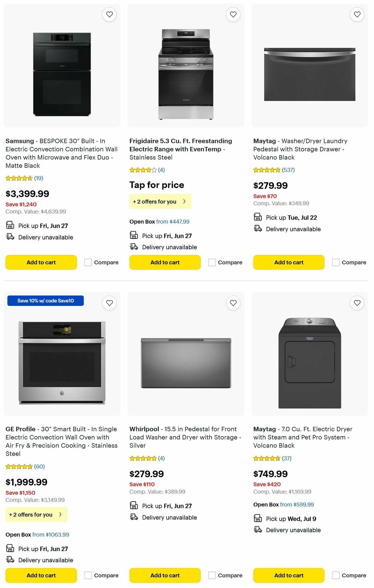Open the GE Profile 2 offers for you details
The width and height of the screenshot is (374, 588).
[36, 514]
